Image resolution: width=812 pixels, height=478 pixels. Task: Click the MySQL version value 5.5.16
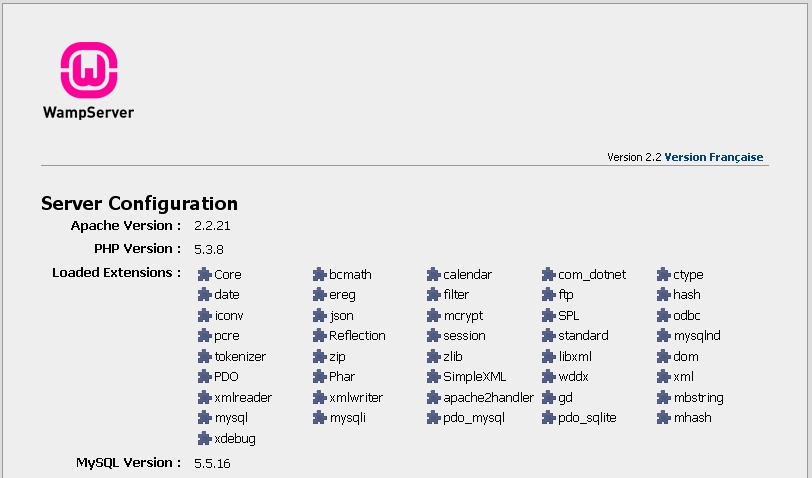coord(212,463)
